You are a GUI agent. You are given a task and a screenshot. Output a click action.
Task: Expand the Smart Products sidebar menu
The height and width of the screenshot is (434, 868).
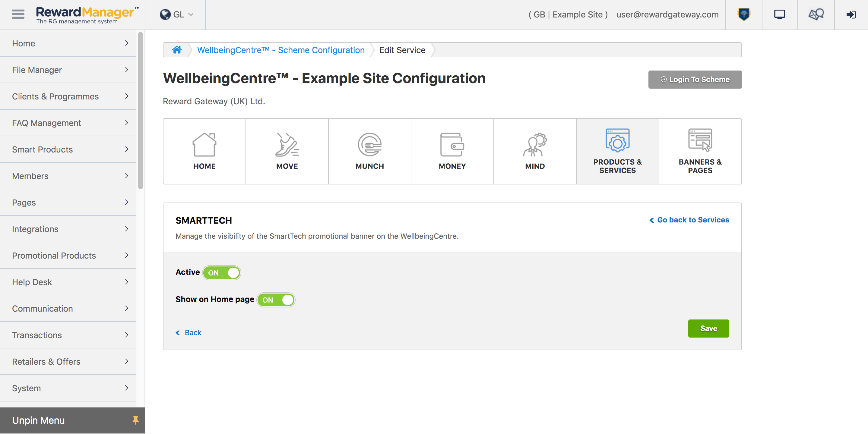coord(68,149)
